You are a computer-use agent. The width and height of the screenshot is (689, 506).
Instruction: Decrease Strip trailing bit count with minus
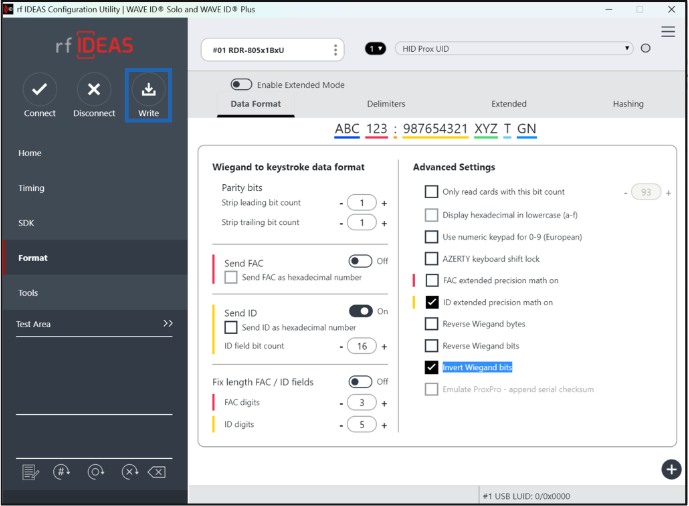pos(341,224)
